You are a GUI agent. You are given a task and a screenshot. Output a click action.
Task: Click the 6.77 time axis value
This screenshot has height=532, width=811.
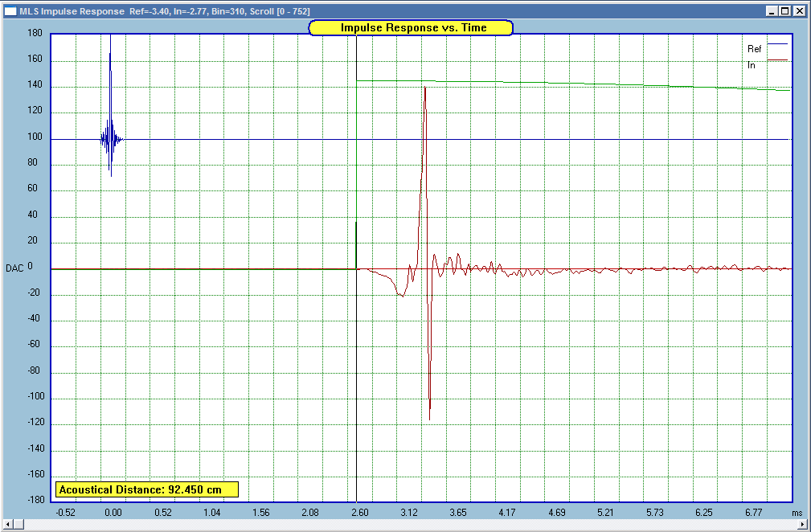(753, 513)
